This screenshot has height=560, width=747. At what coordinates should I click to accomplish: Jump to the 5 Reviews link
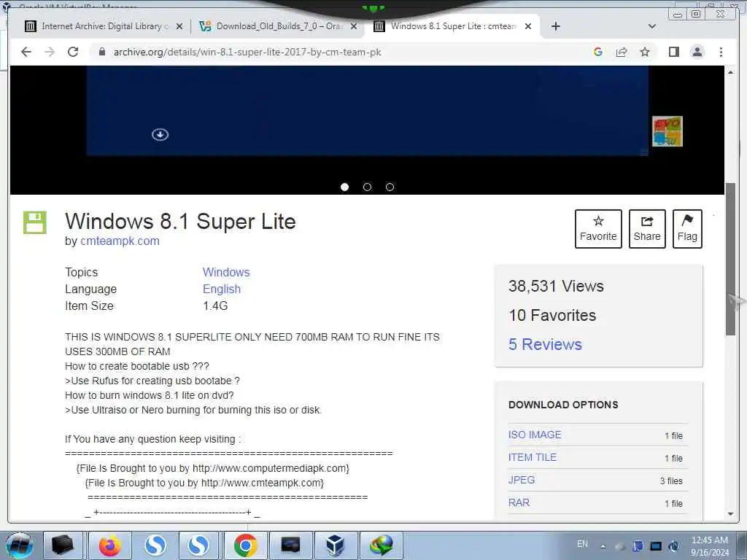pos(545,344)
